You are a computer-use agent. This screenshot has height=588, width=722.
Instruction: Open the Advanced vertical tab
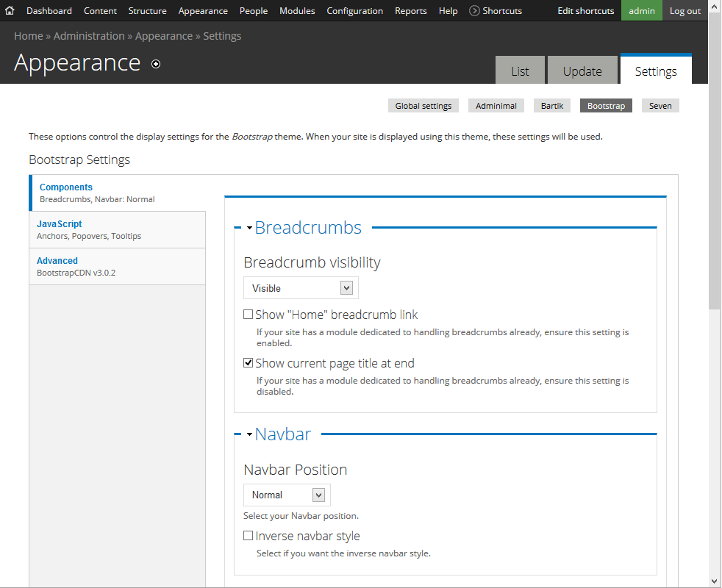[57, 261]
